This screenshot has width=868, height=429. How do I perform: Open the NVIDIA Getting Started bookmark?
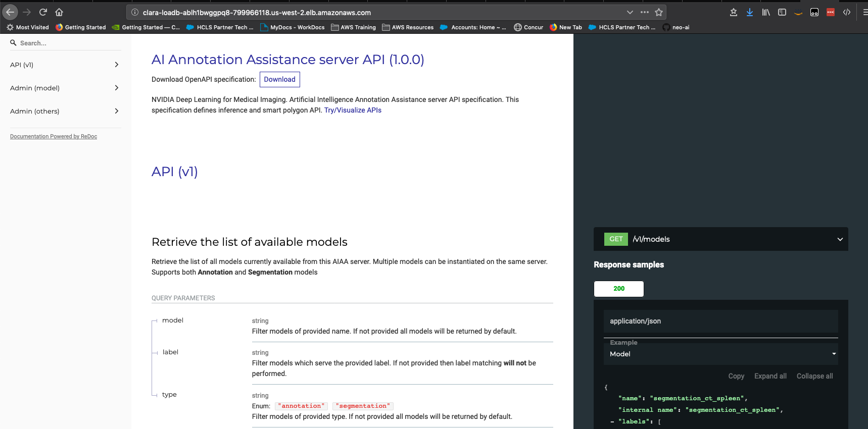146,27
